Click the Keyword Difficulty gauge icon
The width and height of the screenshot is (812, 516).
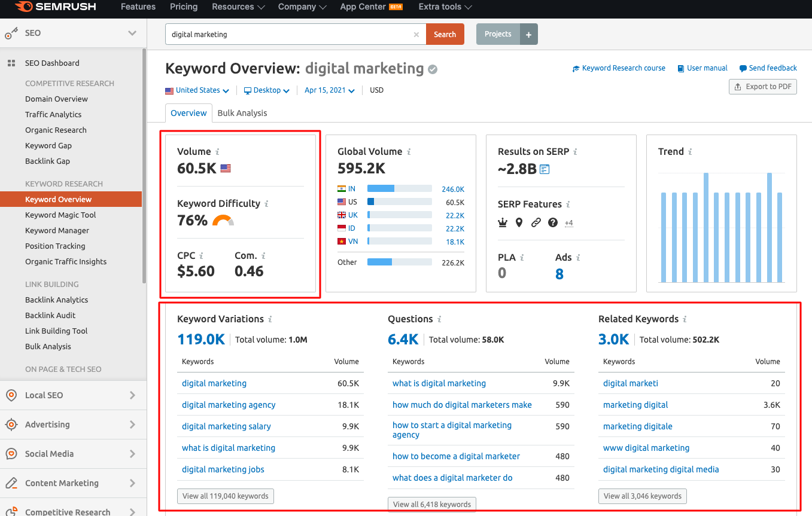pyautogui.click(x=223, y=221)
